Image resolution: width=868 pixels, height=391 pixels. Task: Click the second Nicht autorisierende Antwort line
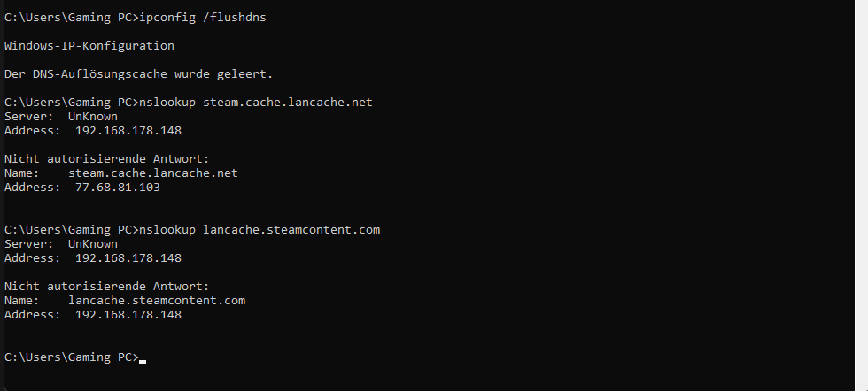click(x=107, y=287)
